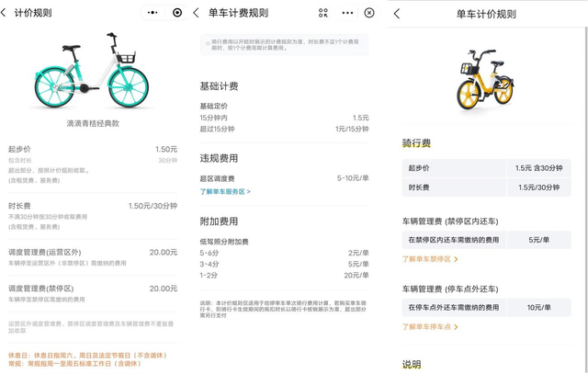Select the 15分钟内 price row
The image size is (588, 374).
284,118
